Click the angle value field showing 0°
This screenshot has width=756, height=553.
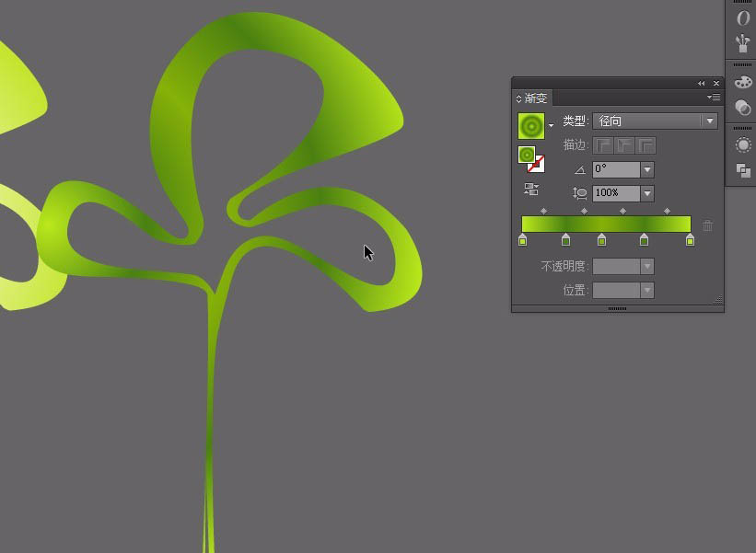[x=616, y=169]
